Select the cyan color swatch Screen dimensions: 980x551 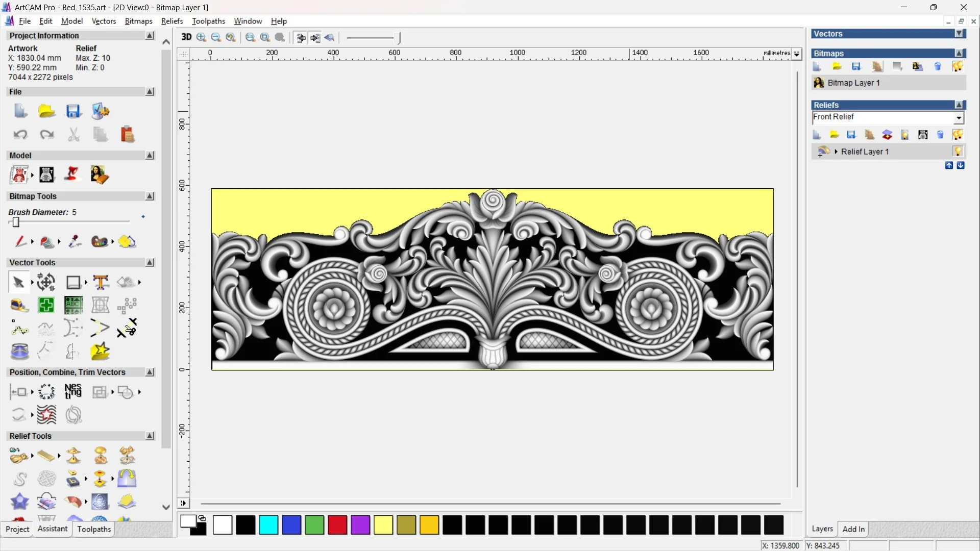point(268,525)
